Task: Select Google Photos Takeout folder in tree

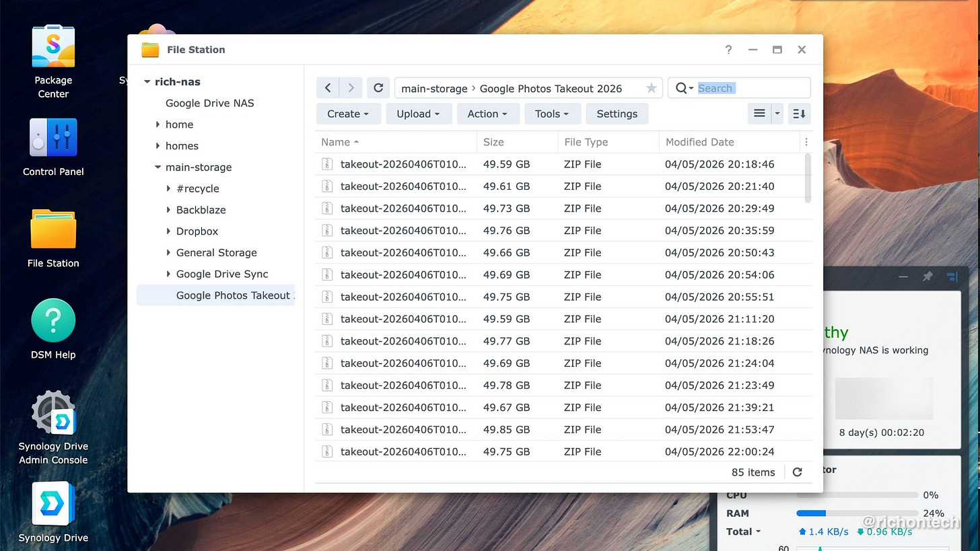Action: click(215, 295)
